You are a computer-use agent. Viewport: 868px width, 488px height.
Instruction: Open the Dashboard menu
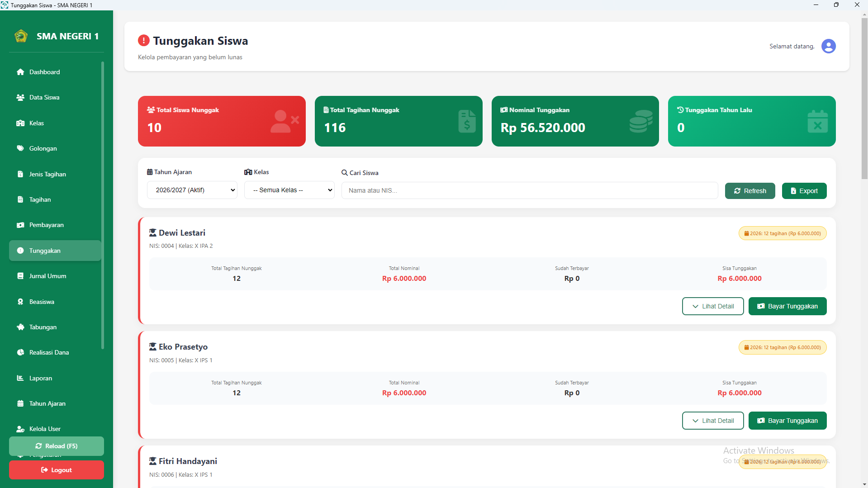point(55,72)
